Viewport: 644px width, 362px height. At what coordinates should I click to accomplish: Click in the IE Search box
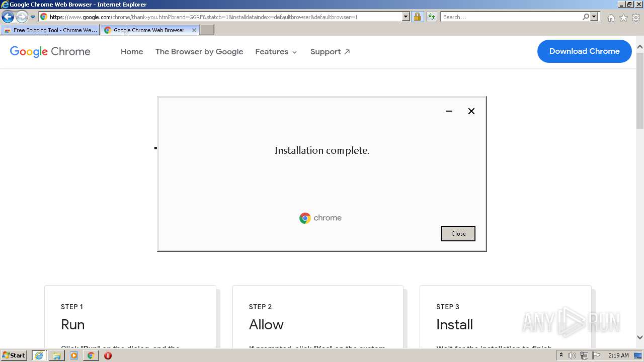coord(511,17)
